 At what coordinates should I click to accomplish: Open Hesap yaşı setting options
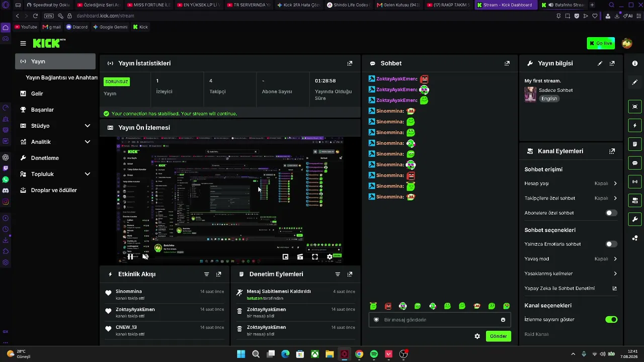click(x=571, y=184)
